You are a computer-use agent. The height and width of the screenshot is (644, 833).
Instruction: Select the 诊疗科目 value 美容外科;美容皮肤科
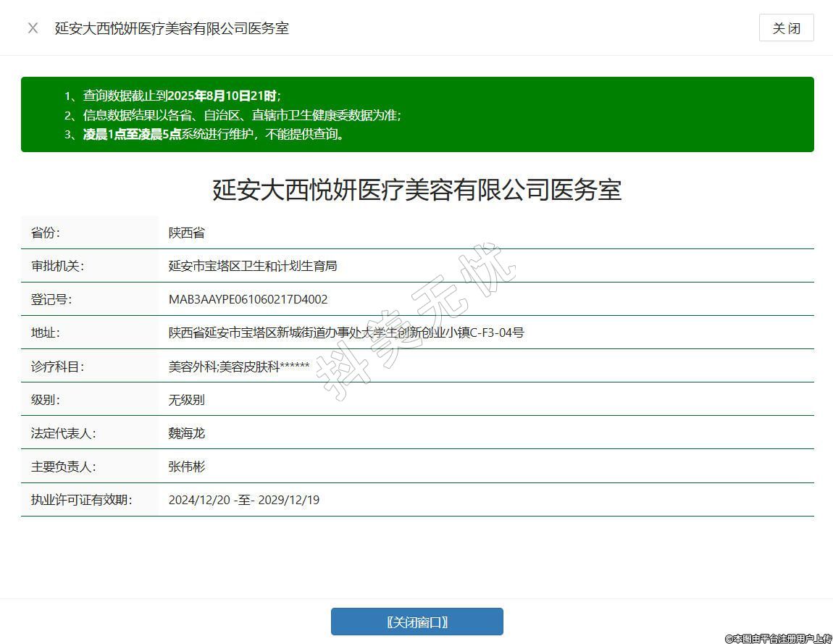[238, 367]
